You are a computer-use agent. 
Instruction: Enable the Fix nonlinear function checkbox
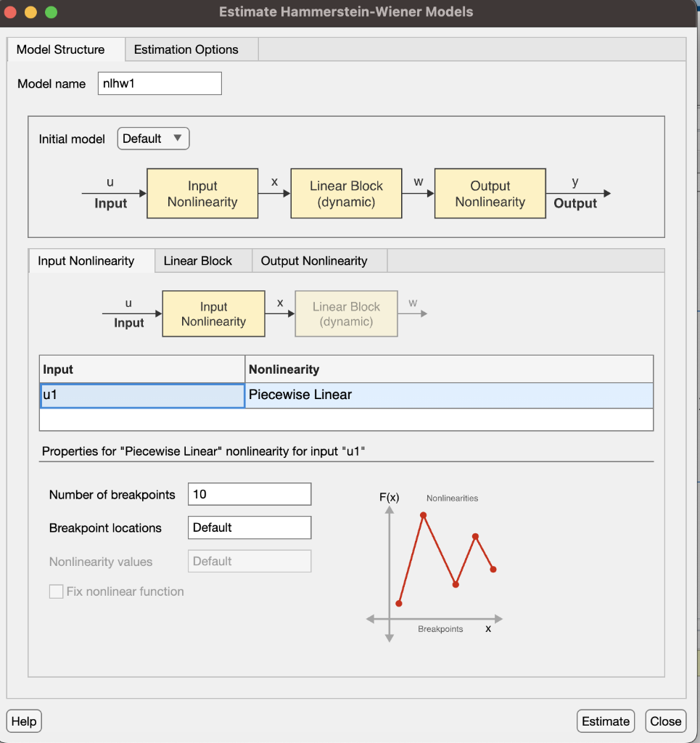click(x=56, y=591)
